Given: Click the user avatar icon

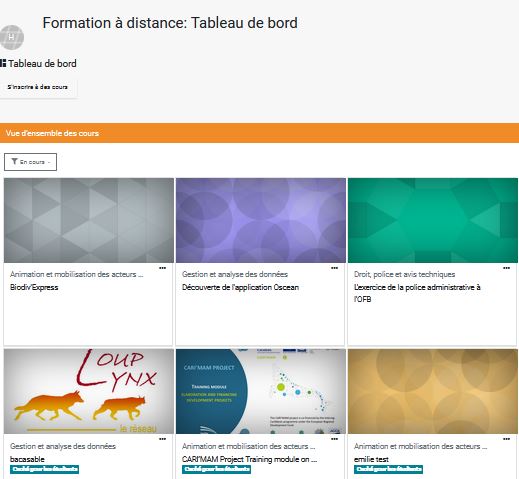Looking at the screenshot, I should coord(12,37).
